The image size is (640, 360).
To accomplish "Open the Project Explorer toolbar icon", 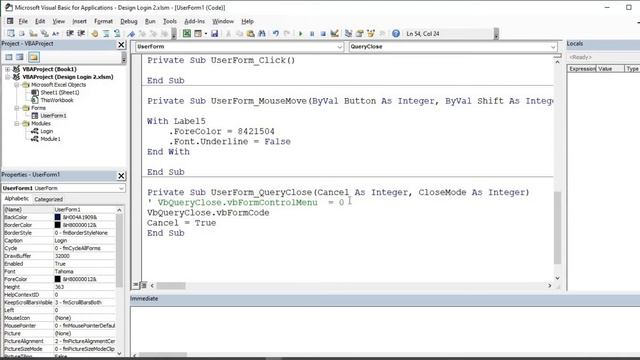I will [x=348, y=33].
